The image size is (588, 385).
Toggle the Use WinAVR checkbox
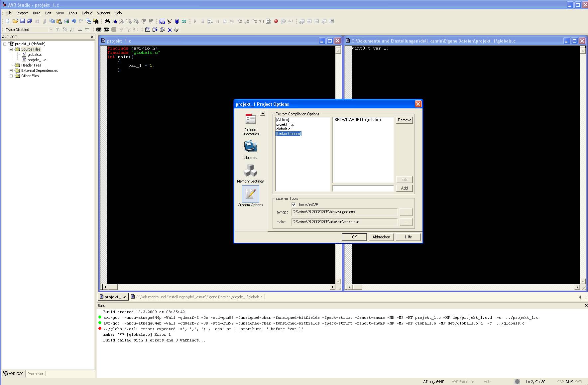tap(294, 204)
